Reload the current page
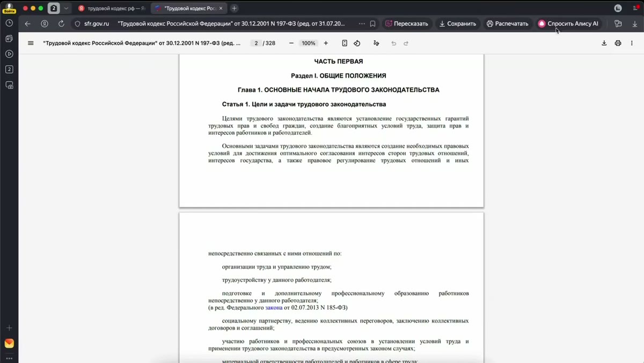 click(x=61, y=24)
